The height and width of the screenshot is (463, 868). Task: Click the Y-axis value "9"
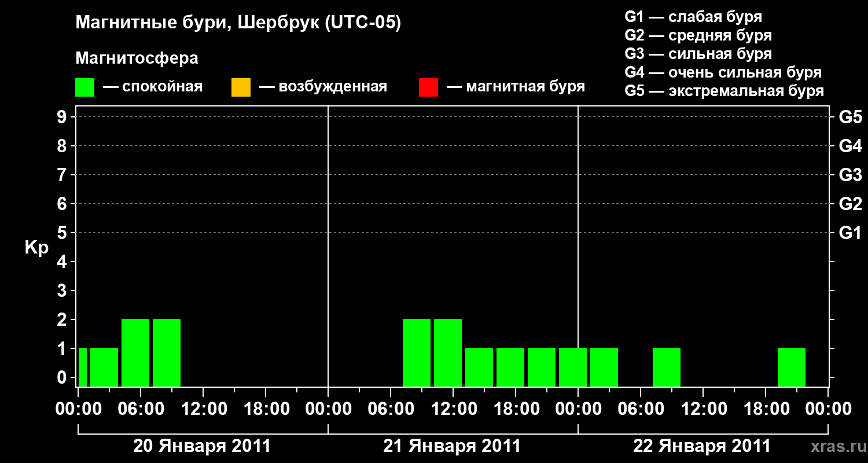pos(63,117)
